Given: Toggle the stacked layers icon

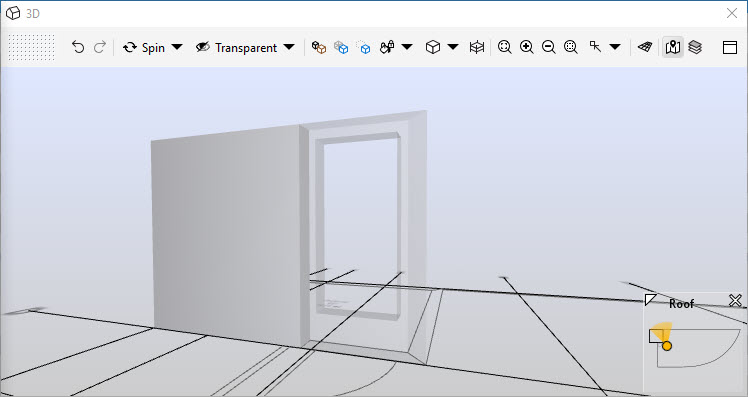Looking at the screenshot, I should coord(695,47).
